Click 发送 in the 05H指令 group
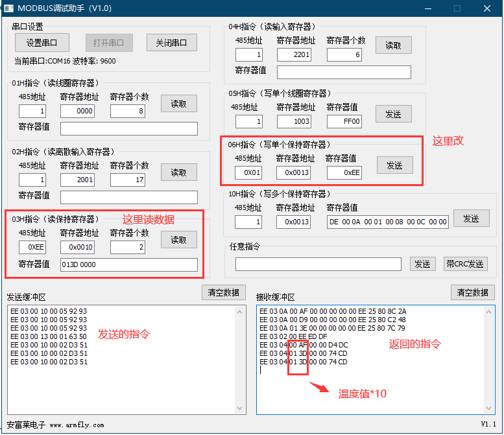Screen dimensions: 504x435 [x=394, y=113]
